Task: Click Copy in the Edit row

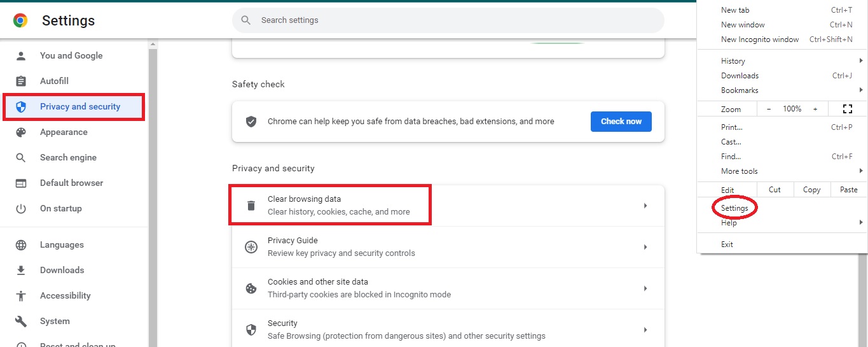Action: pyautogui.click(x=811, y=190)
